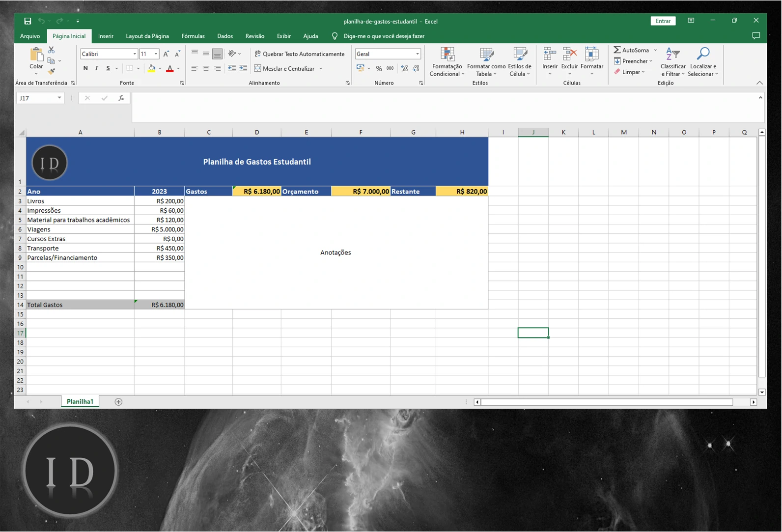The image size is (782, 532).
Task: Expand the Geral number format dropdown
Action: [418, 54]
